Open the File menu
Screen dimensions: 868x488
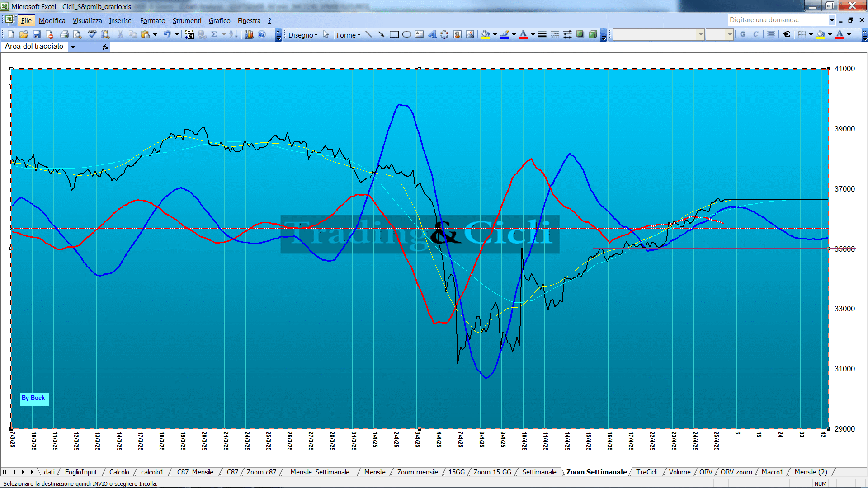click(x=26, y=20)
